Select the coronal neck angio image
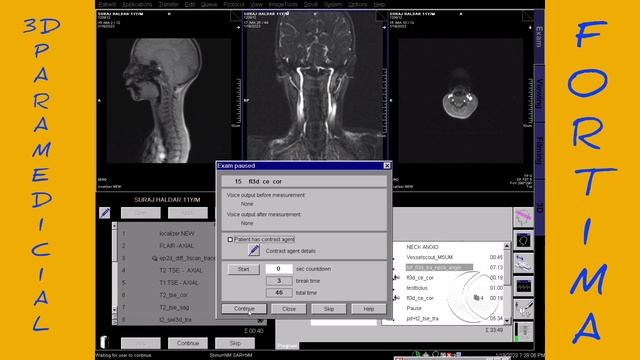This screenshot has height=360, width=640. [x=315, y=86]
